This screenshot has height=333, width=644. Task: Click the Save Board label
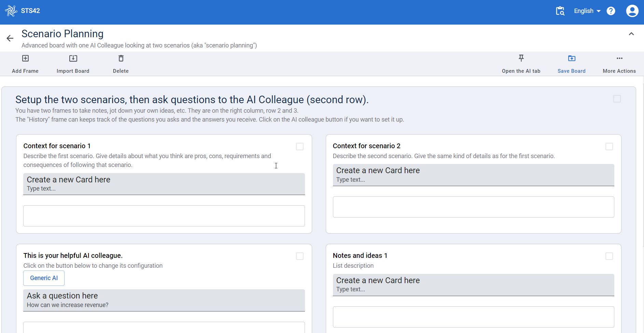572,71
